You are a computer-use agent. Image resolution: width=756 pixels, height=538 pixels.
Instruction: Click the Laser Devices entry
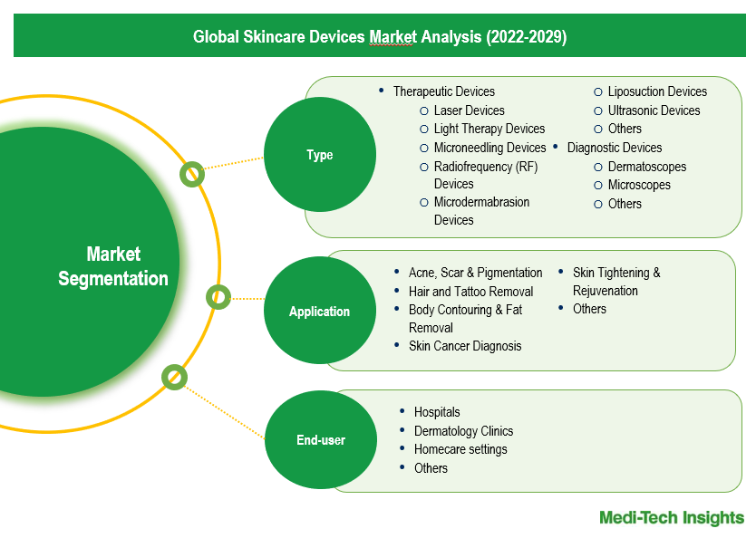coord(470,110)
